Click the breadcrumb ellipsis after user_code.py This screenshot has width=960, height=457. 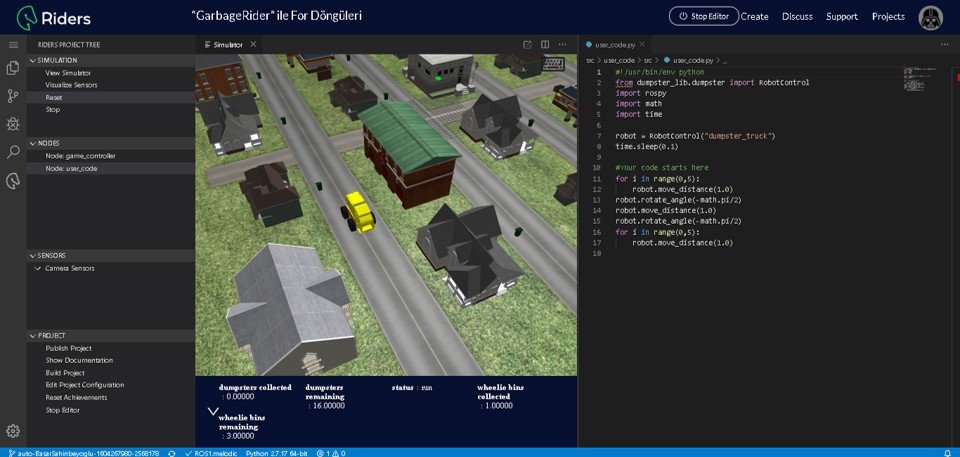coord(724,61)
